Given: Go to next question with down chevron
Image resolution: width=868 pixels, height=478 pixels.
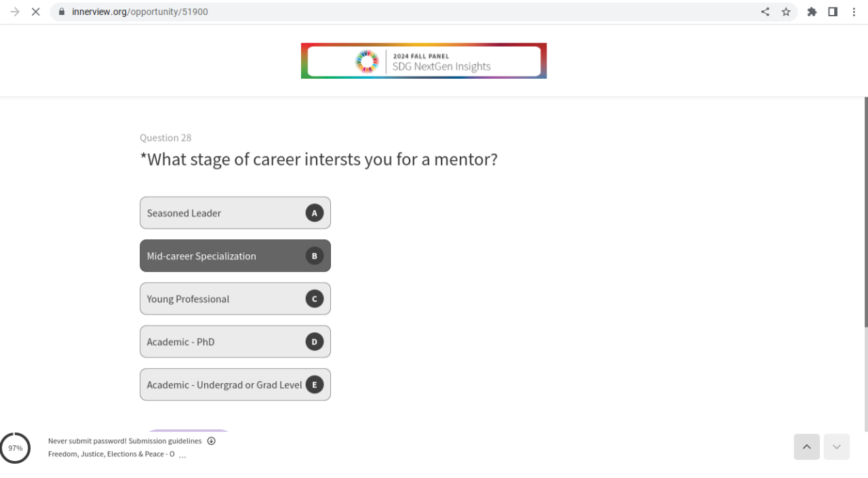Looking at the screenshot, I should pyautogui.click(x=836, y=447).
